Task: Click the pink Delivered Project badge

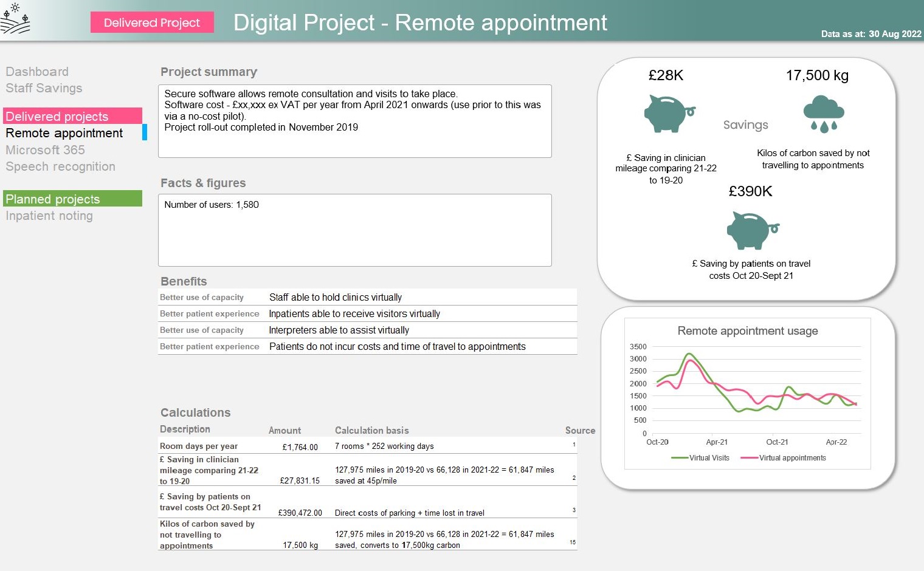Action: tap(151, 22)
